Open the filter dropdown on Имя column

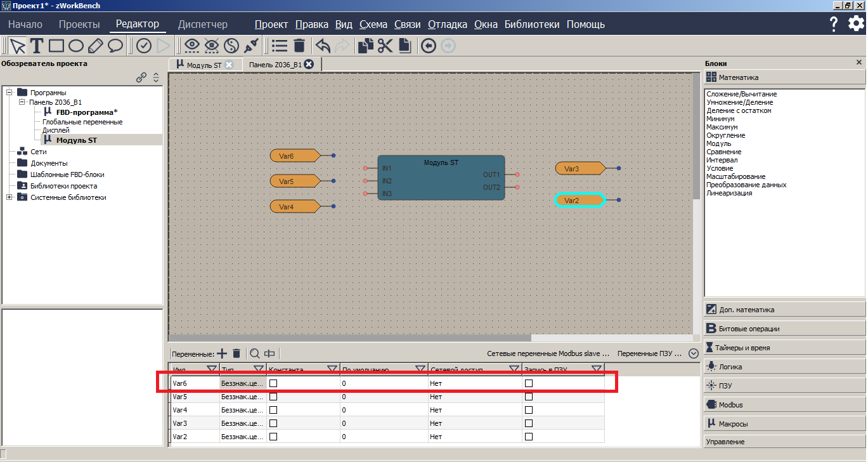point(211,369)
